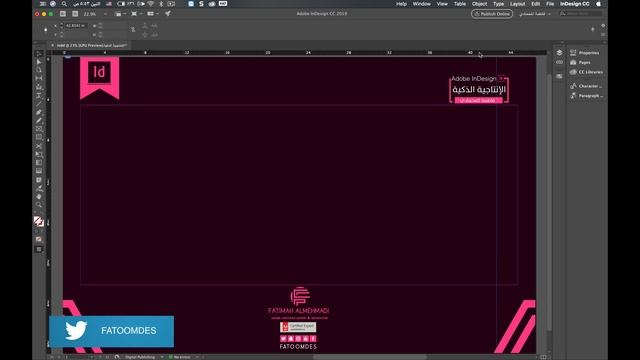The width and height of the screenshot is (640, 360).
Task: Open the Layers panel icon
Action: pos(559,53)
